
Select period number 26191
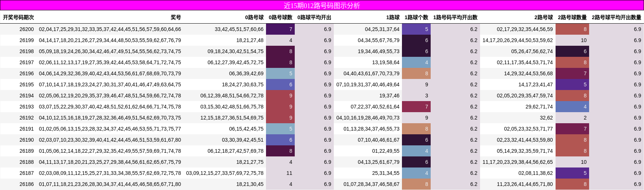[27, 129]
